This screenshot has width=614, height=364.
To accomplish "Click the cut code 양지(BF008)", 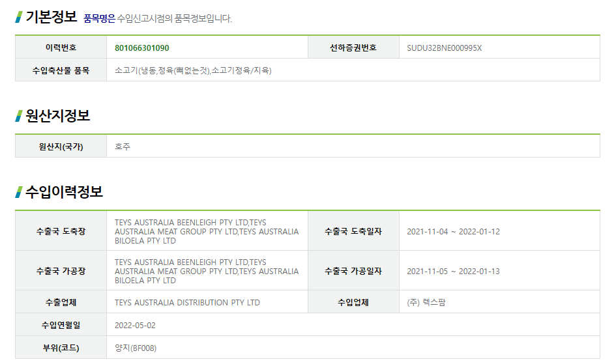I will pyautogui.click(x=136, y=348).
